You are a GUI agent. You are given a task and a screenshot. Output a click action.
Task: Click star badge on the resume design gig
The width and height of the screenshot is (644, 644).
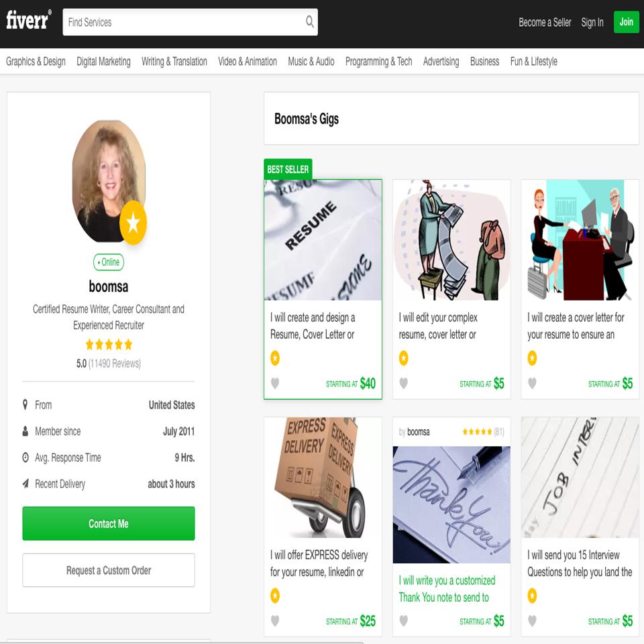pos(275,358)
